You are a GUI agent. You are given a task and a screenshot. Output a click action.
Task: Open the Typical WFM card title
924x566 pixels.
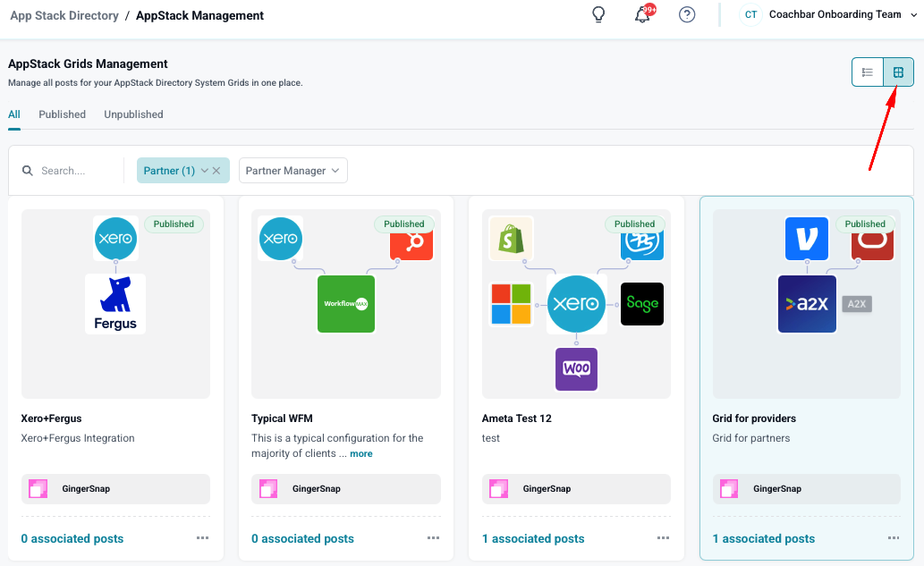[283, 418]
